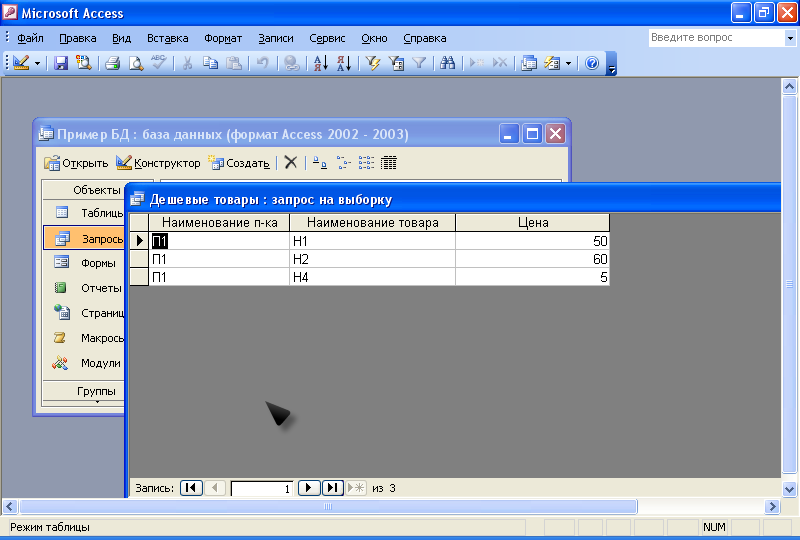Click Создать in the database window

tap(239, 163)
